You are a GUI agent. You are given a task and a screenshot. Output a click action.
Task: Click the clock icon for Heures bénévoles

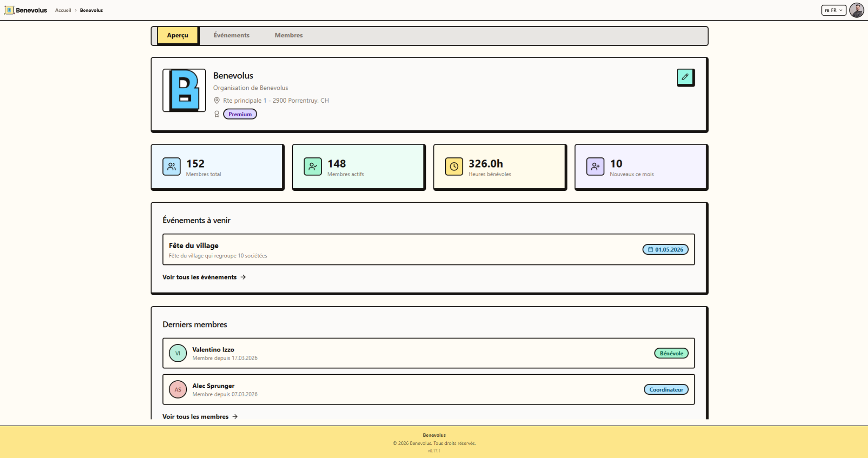(454, 167)
